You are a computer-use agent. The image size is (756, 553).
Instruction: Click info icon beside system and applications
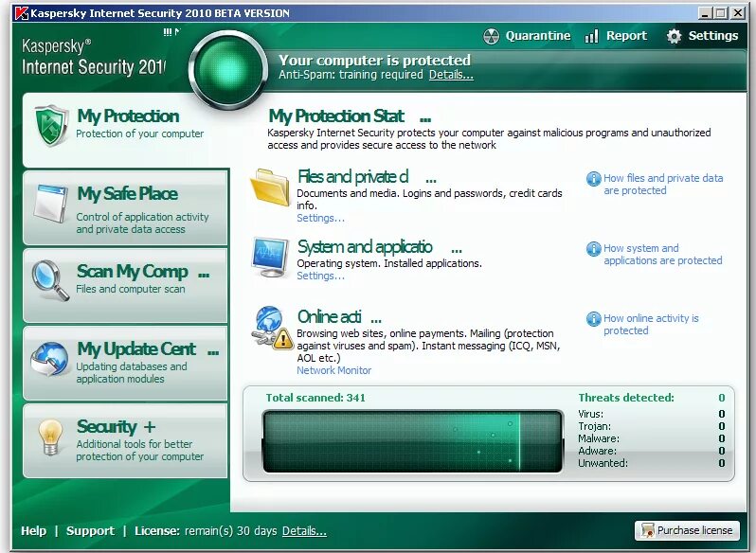point(593,248)
